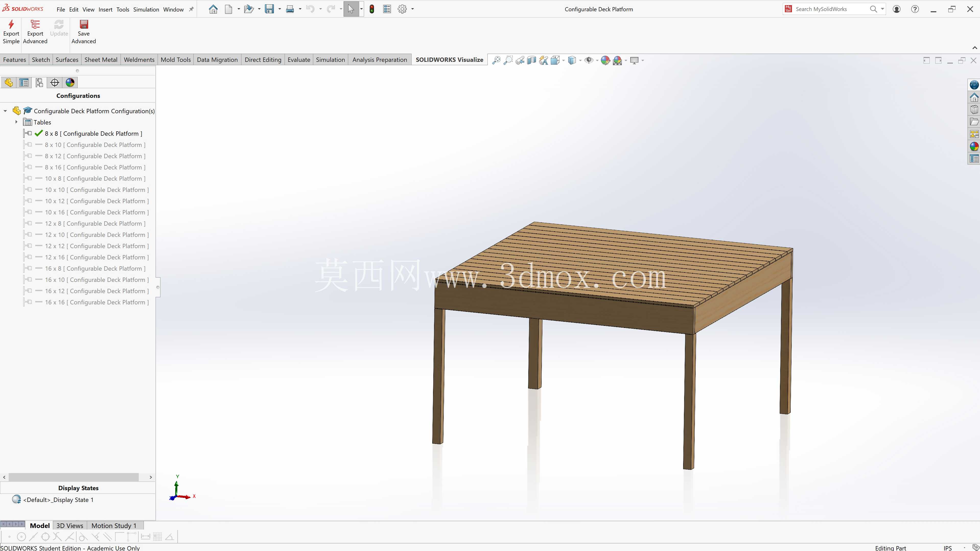Image resolution: width=980 pixels, height=551 pixels.
Task: Click the Print icon
Action: pos(290,9)
